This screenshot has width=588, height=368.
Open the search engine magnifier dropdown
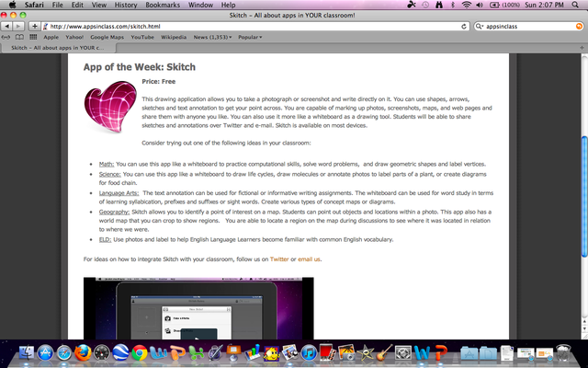click(480, 27)
